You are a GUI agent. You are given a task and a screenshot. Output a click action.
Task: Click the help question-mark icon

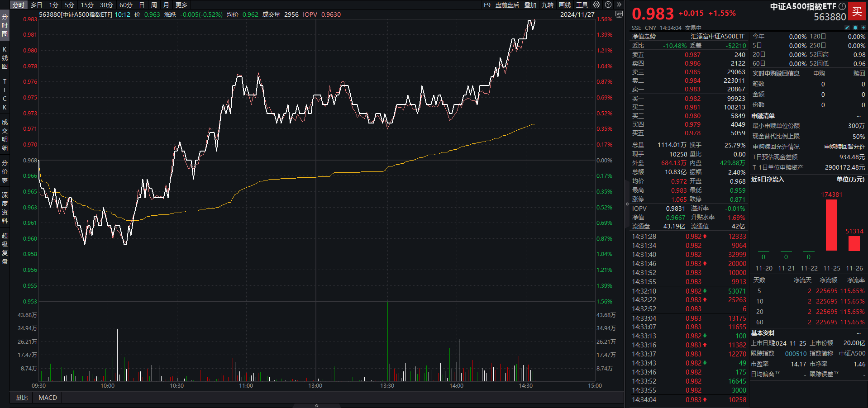pos(608,5)
